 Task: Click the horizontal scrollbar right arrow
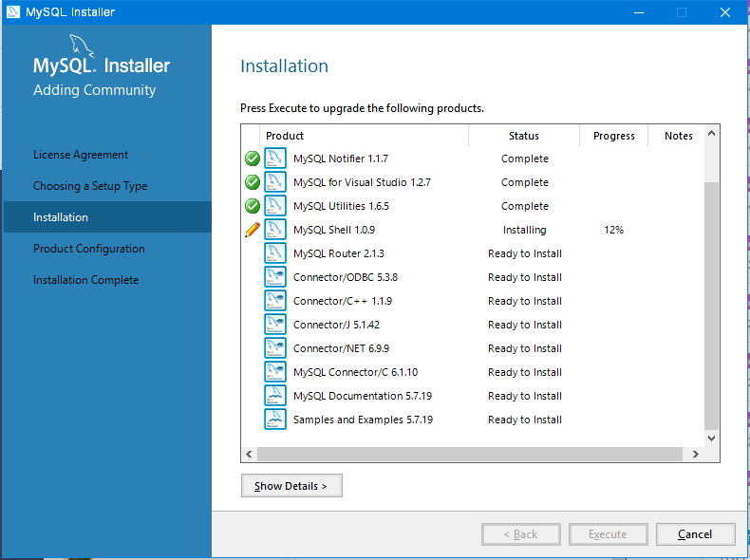pyautogui.click(x=695, y=456)
